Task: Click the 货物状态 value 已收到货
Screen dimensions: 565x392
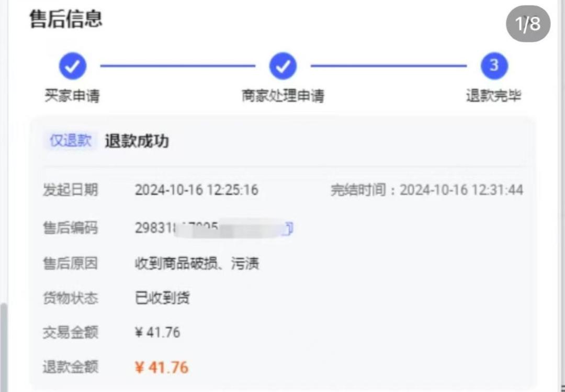Action: click(x=162, y=298)
